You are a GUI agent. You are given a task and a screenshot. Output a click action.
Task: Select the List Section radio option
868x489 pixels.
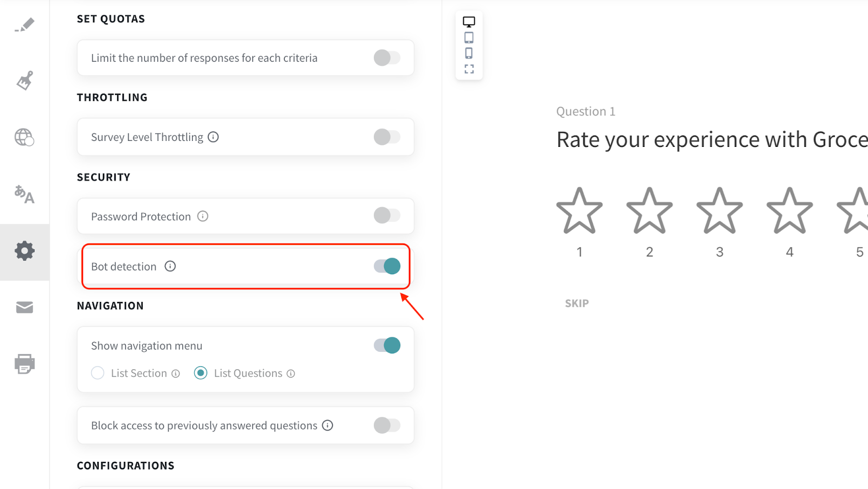click(x=98, y=373)
